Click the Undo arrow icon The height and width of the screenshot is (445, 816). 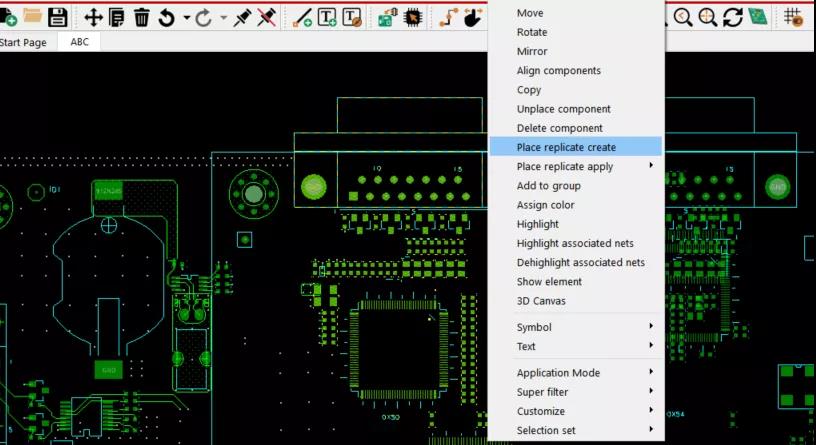pos(167,18)
